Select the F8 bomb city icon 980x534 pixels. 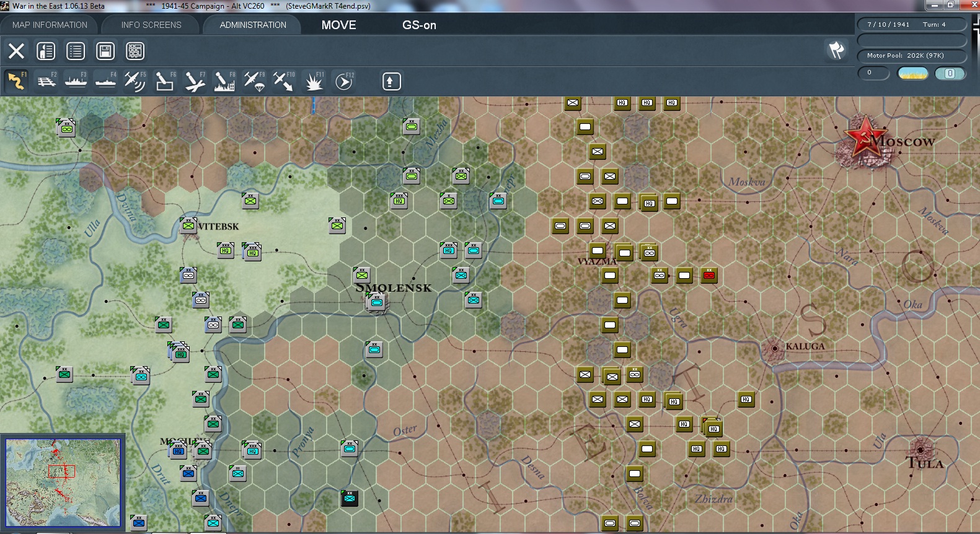point(224,81)
